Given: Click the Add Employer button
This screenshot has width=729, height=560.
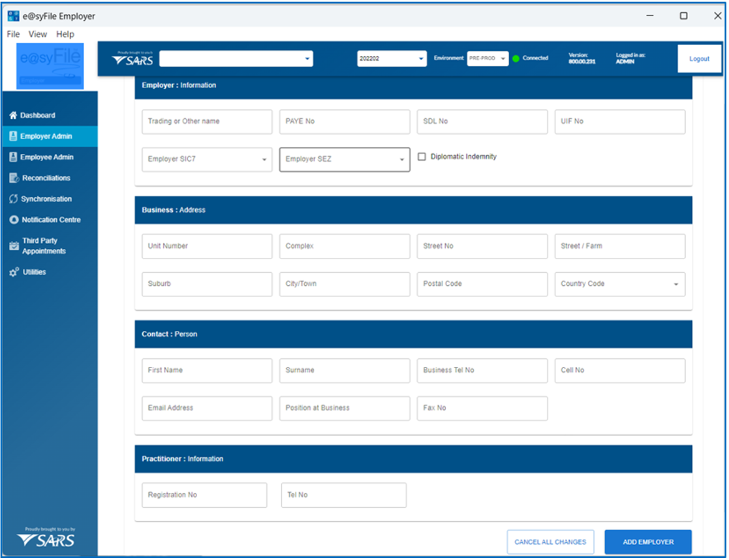Looking at the screenshot, I should (x=647, y=542).
